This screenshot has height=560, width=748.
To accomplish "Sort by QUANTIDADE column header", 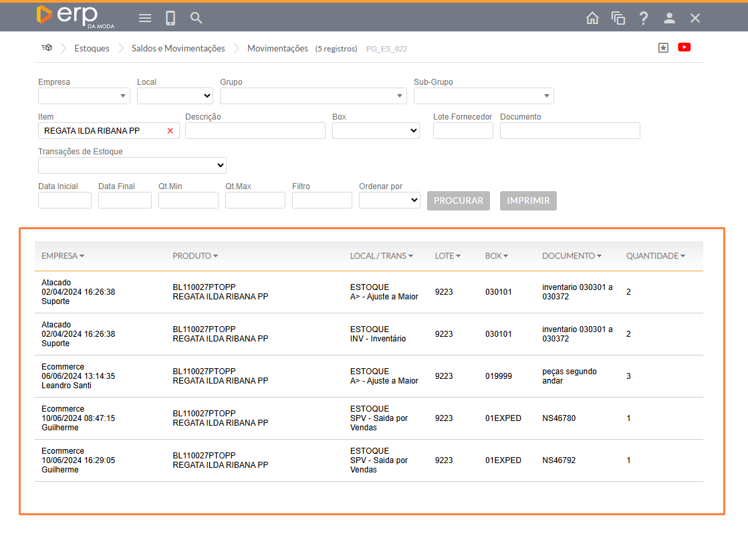I will (x=655, y=256).
